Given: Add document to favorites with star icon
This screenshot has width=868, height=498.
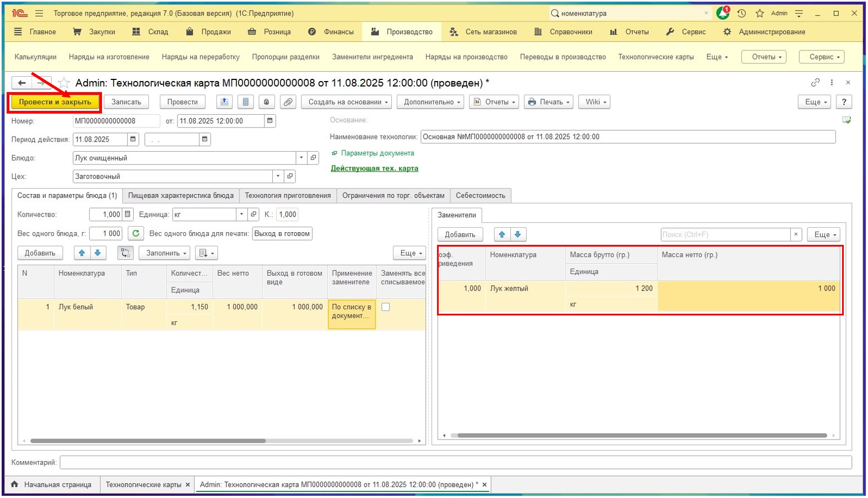Looking at the screenshot, I should pos(64,83).
